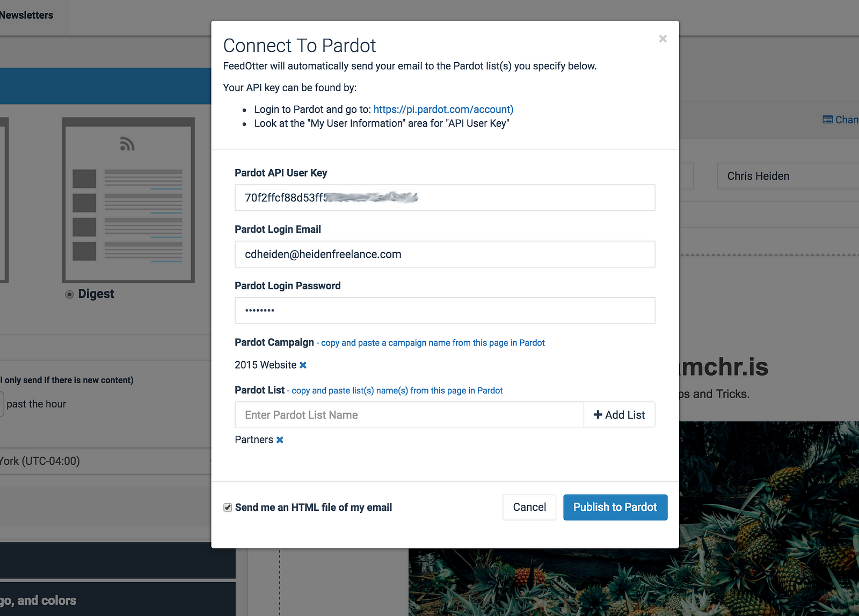Screen dimensions: 859x616
Task: Click Publish to Pardot button
Action: (615, 507)
